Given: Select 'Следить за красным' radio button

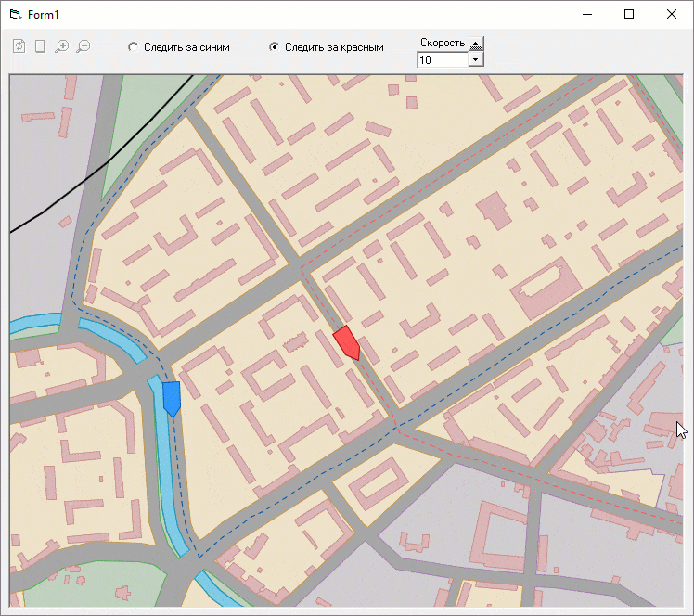Looking at the screenshot, I should (x=274, y=46).
